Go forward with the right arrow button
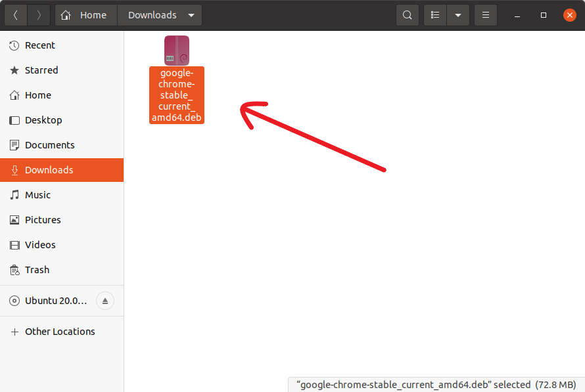This screenshot has height=392, width=585. click(39, 15)
